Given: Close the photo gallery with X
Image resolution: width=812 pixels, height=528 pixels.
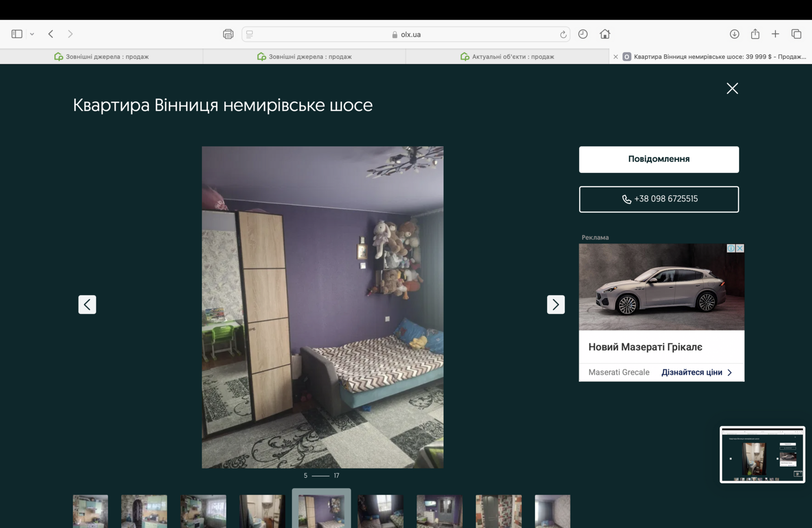Looking at the screenshot, I should (x=732, y=88).
